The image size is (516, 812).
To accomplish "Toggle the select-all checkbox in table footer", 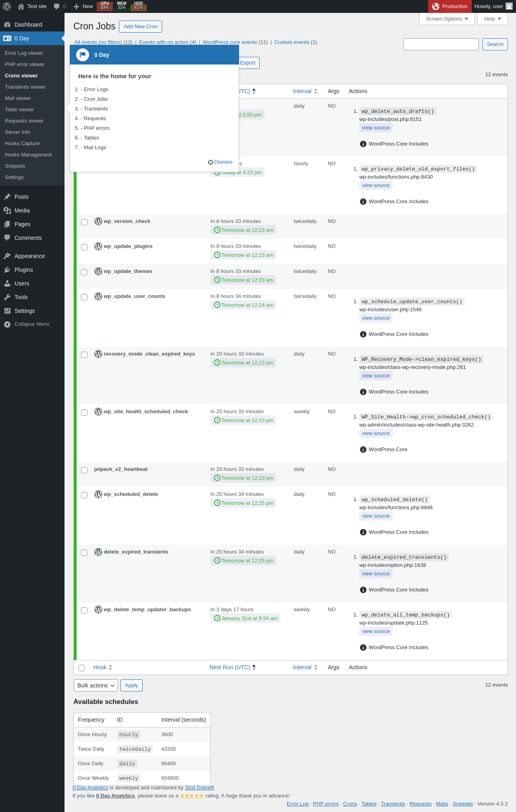I will (81, 668).
